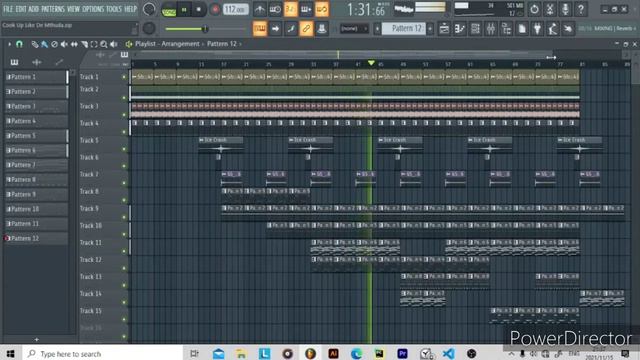The width and height of the screenshot is (640, 360).
Task: Click the pause playback button
Action: 184,9
